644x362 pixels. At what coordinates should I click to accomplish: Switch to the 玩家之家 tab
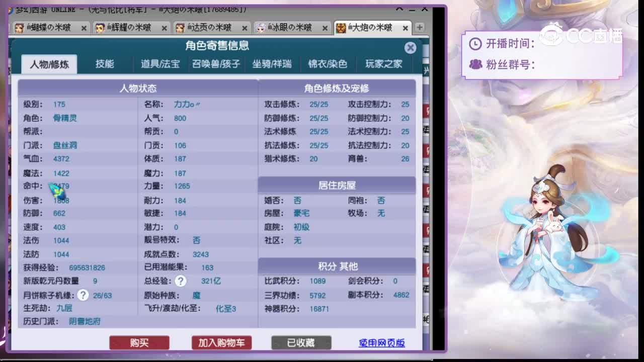point(384,64)
